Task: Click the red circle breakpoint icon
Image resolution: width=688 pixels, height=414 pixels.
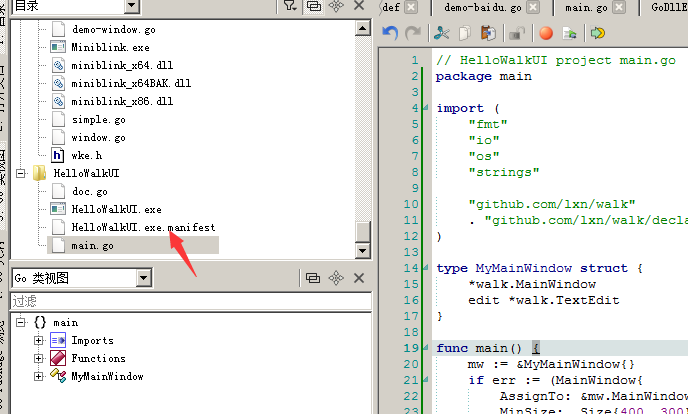Action: coord(546,33)
